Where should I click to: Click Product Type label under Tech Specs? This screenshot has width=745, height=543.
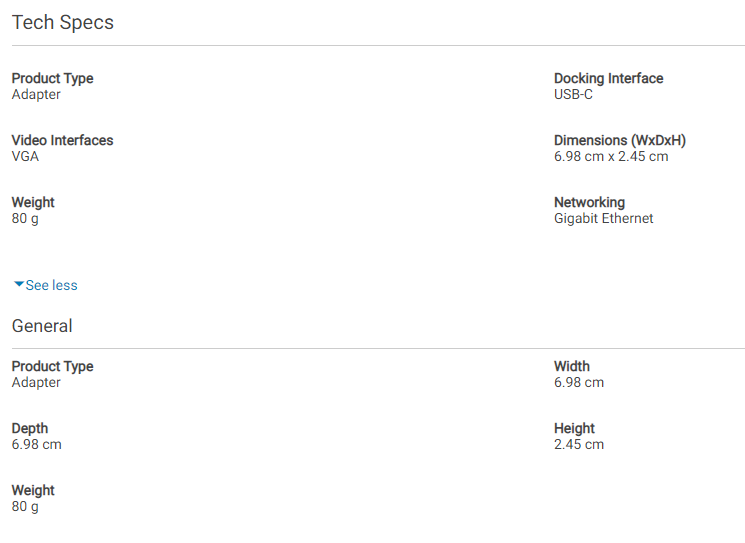click(x=52, y=78)
